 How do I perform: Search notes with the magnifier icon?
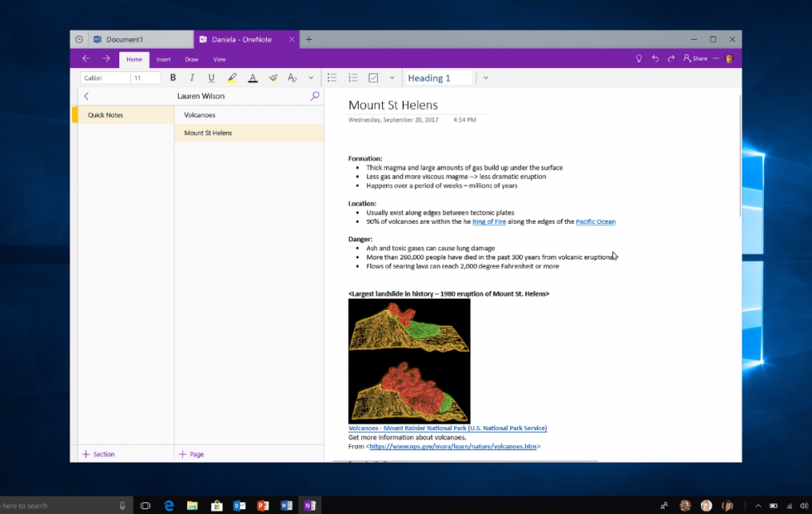pyautogui.click(x=314, y=96)
